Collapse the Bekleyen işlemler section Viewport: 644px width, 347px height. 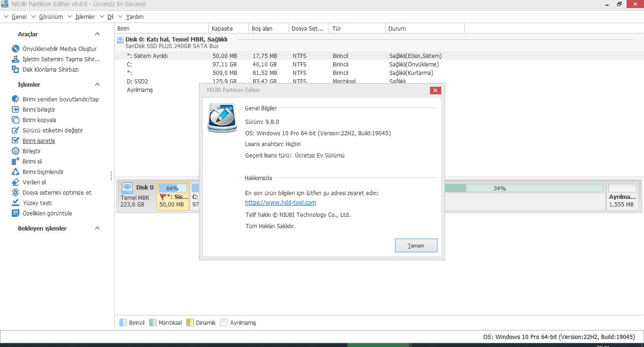tap(97, 228)
